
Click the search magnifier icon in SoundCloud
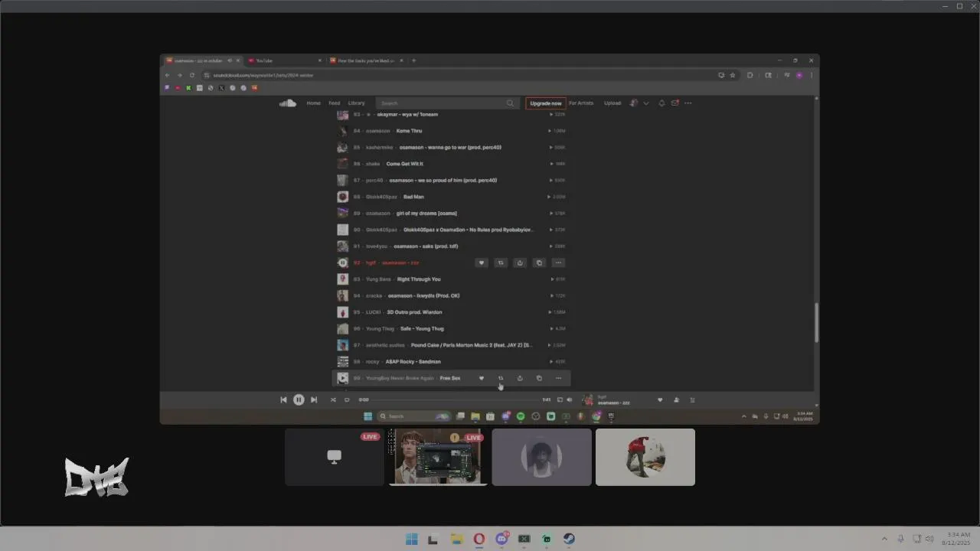[511, 103]
